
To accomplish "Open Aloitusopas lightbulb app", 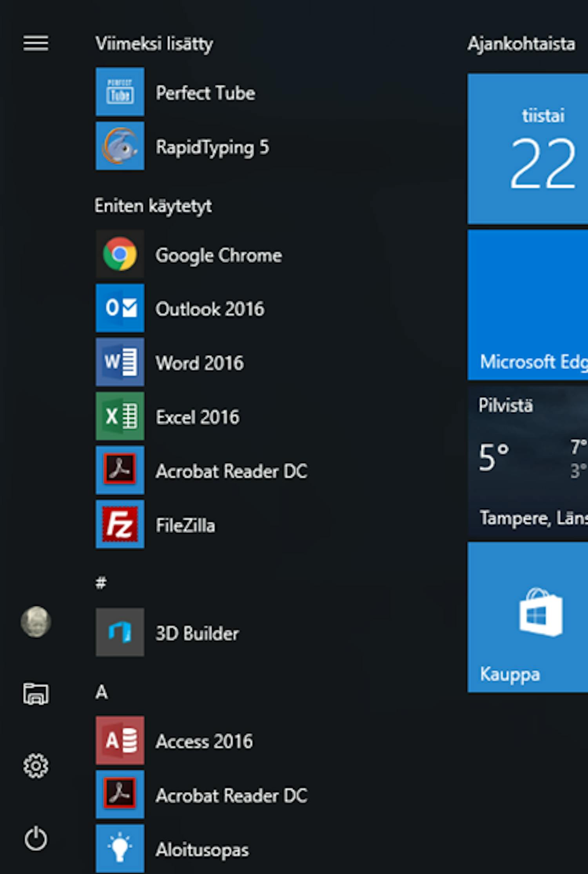I will 120,849.
